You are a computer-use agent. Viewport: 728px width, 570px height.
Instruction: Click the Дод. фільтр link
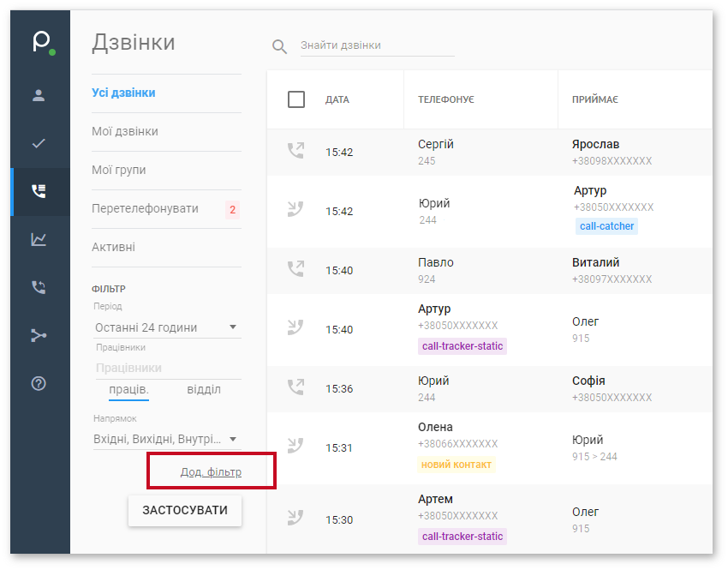[211, 472]
